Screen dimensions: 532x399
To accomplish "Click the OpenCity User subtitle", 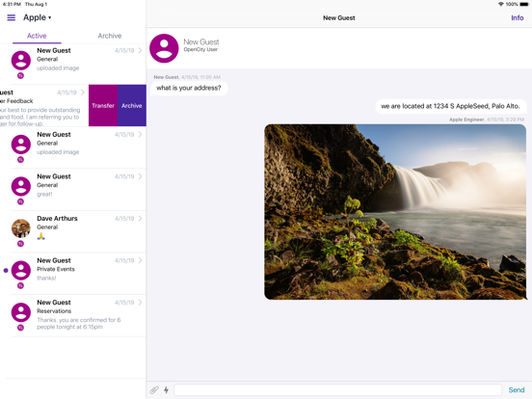I will coord(200,49).
